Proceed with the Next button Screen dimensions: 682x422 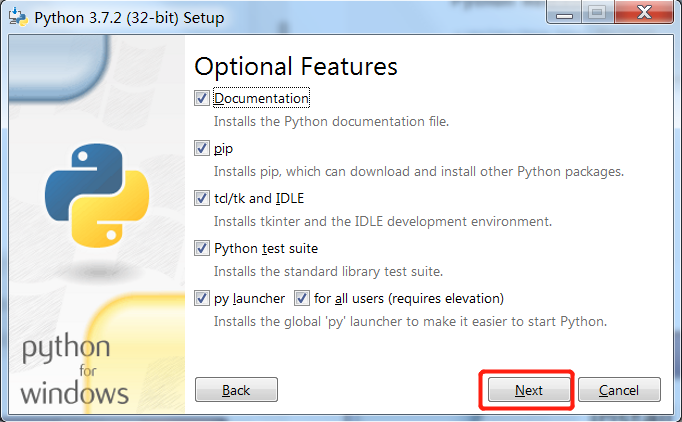[529, 389]
